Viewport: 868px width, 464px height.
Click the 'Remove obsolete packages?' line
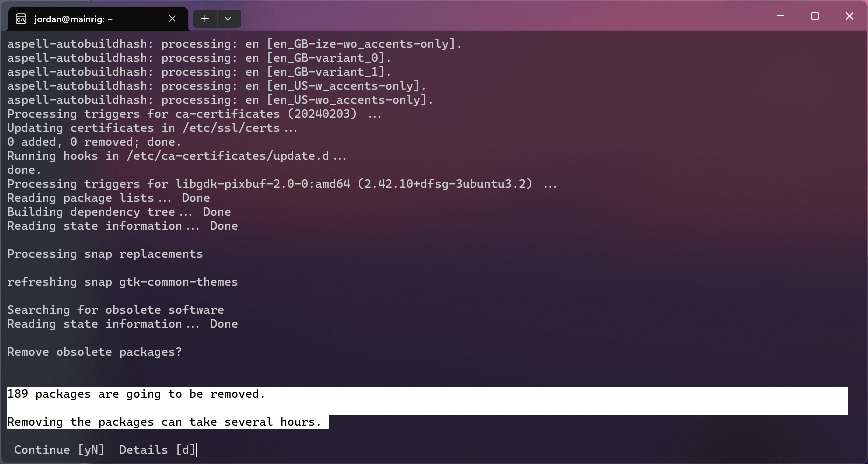pos(94,352)
